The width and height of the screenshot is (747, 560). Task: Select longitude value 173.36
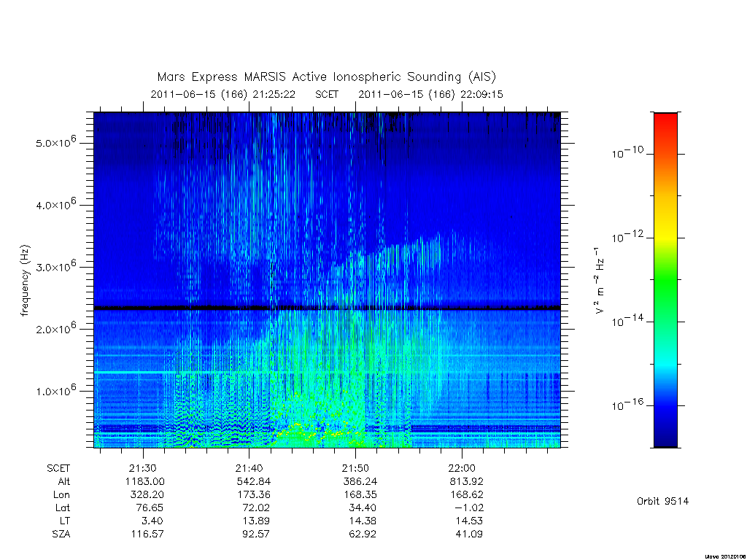[x=253, y=495]
